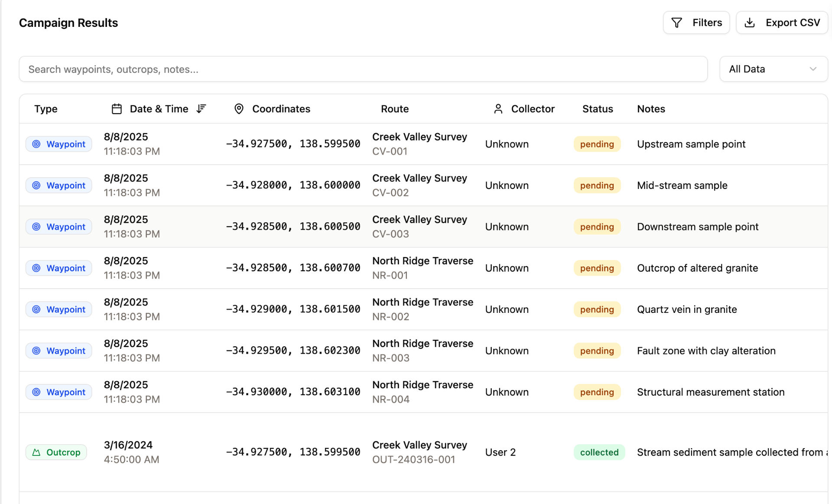Select the Fault zone with clay alteration row
Viewport: 832px width, 504px height.
(423, 351)
